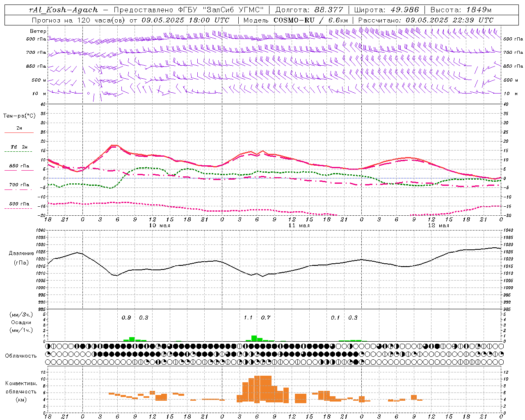Click the capitalized Облачность cloud cover label
This screenshot has height=420, width=525.
21,356
